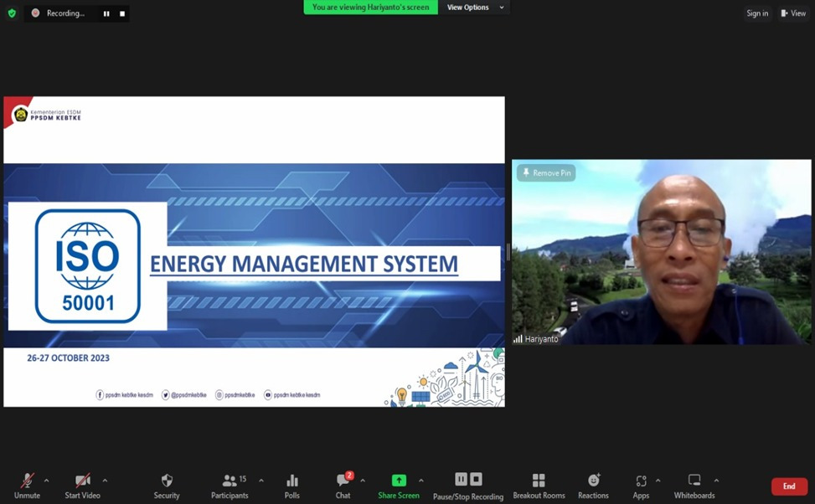
Task: Open the View layout menu
Action: point(792,13)
